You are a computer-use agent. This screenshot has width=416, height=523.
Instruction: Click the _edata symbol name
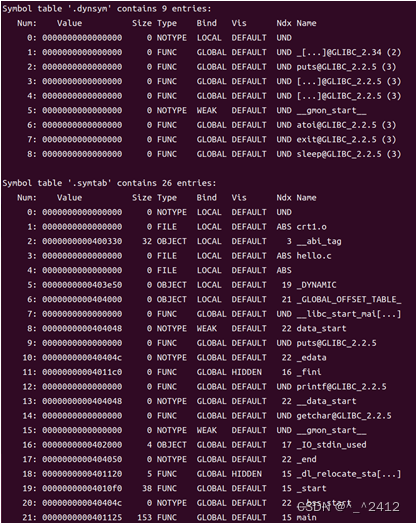click(x=312, y=358)
